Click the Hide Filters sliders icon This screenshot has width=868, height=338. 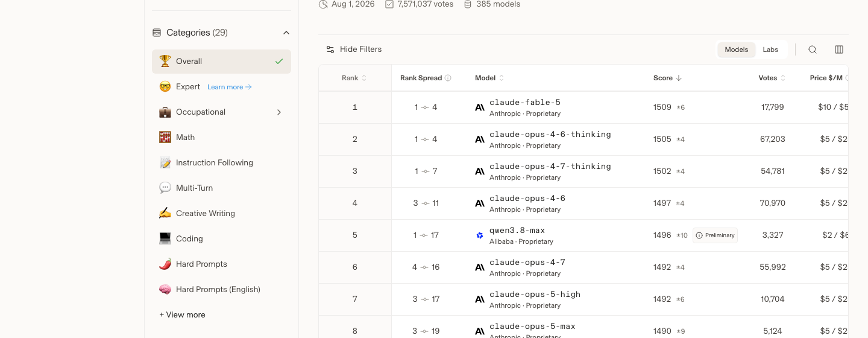(330, 49)
